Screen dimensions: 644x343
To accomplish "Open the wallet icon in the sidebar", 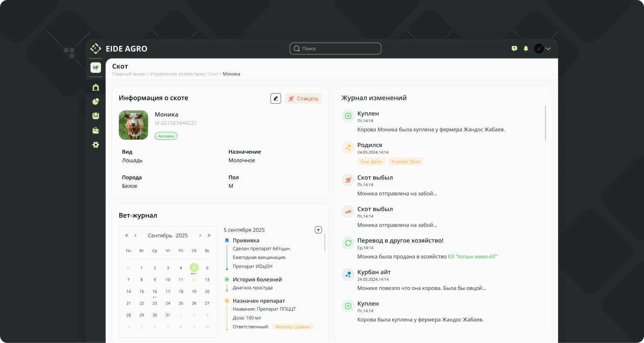I will click(x=96, y=130).
